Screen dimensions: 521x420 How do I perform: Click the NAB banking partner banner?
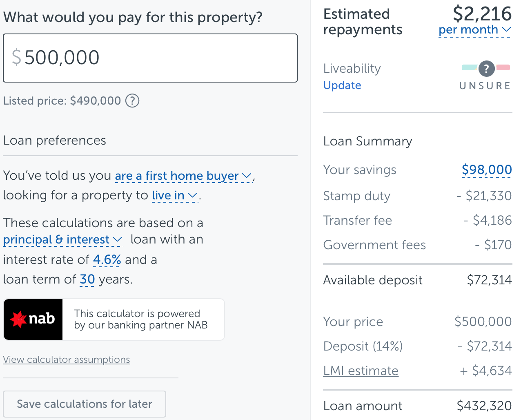[141, 319]
